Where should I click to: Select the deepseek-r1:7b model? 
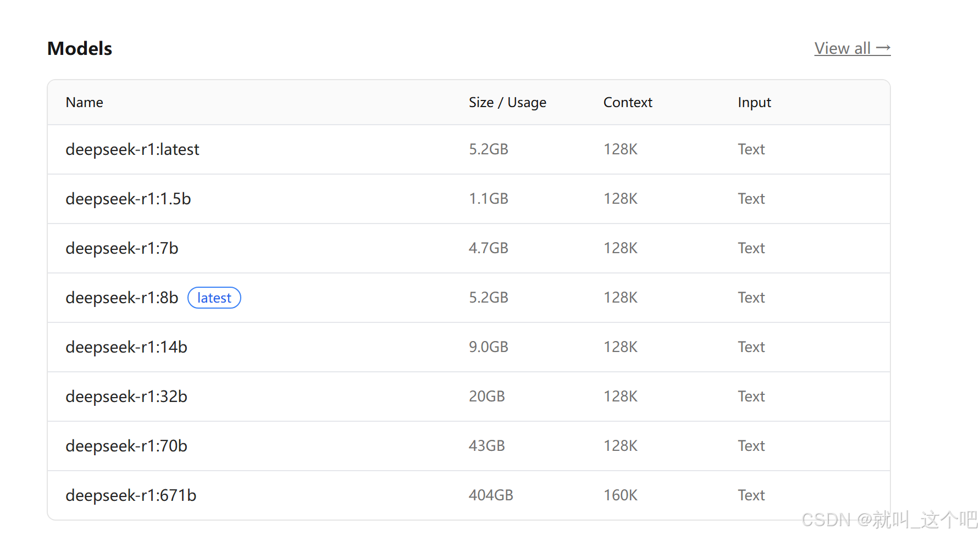point(122,248)
